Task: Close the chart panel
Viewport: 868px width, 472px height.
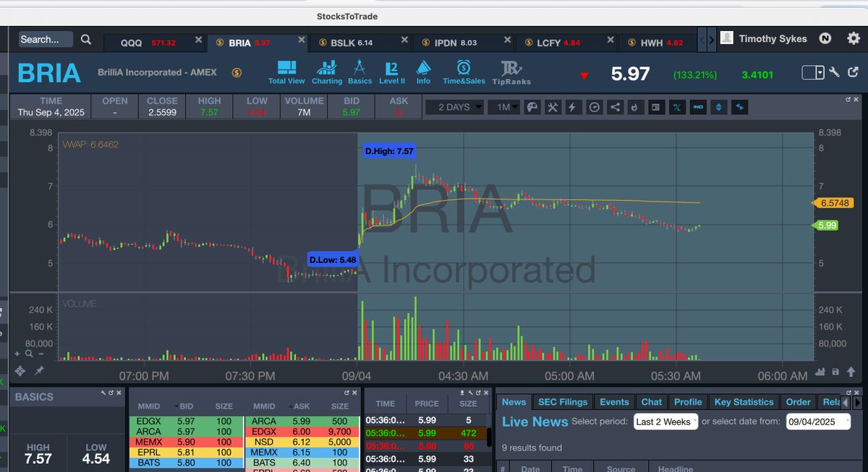Action: (857, 99)
